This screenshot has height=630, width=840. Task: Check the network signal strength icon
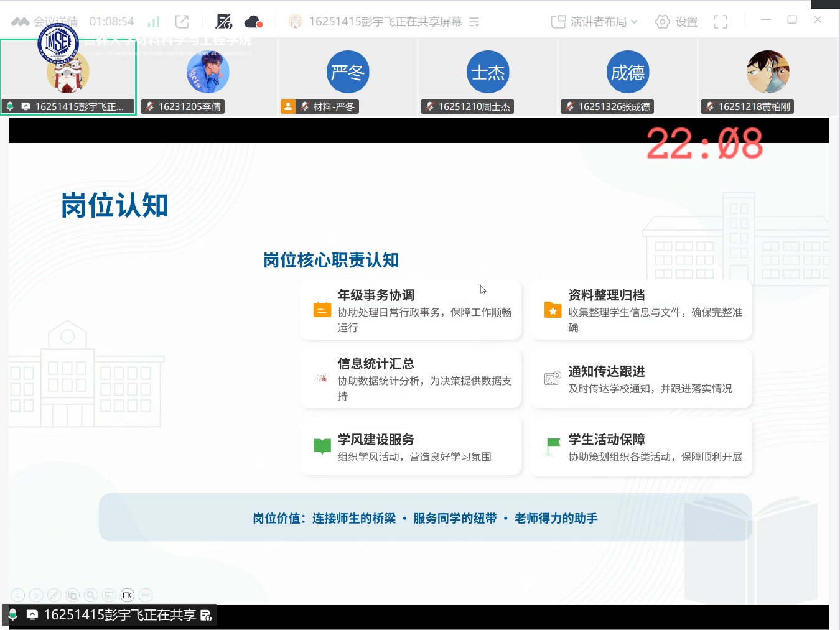[x=154, y=22]
